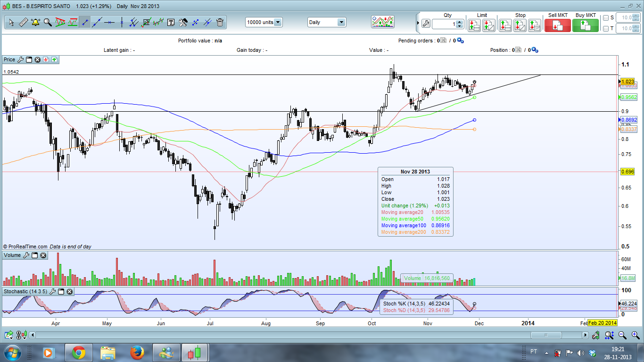Click the trash icon to delete objects
This screenshot has height=362, width=644.
[x=220, y=22]
